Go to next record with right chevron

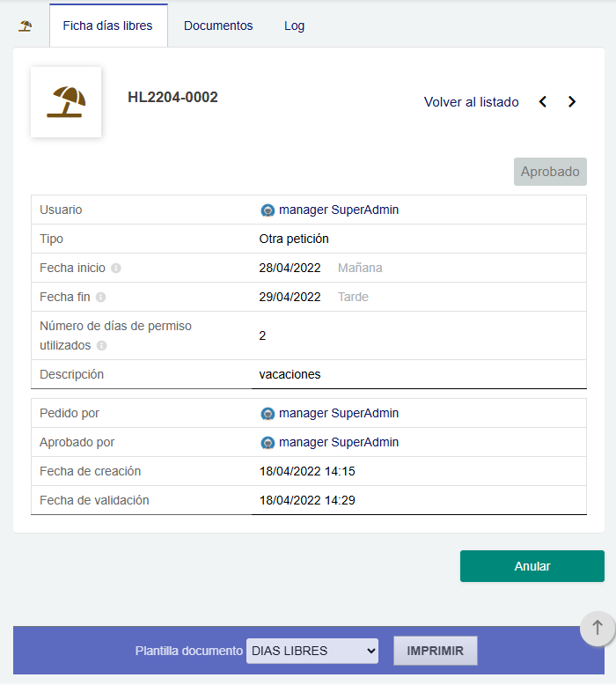pos(571,102)
